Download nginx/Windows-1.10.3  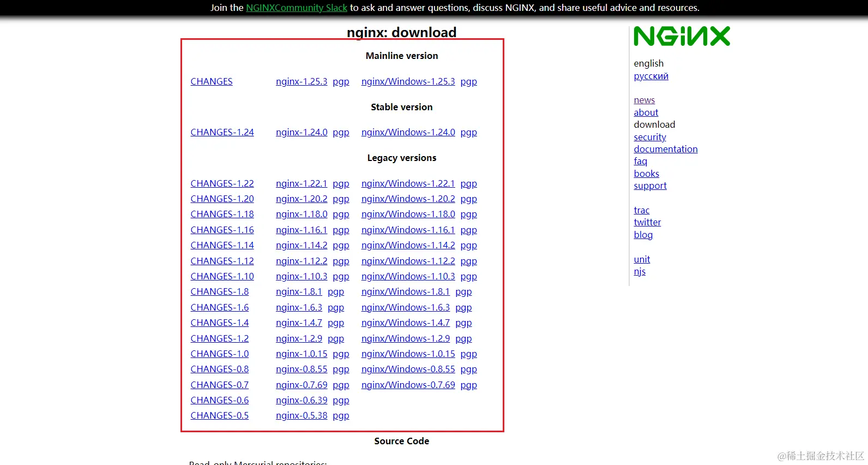[x=408, y=276]
